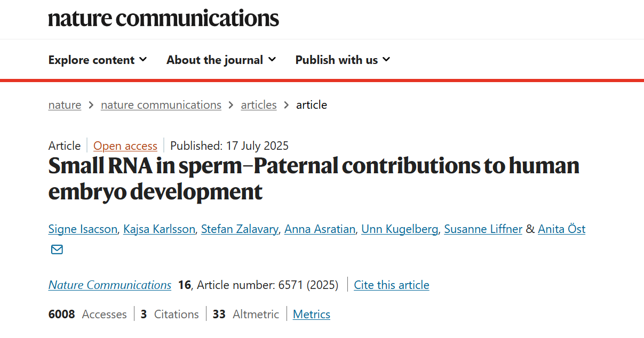Click the Open access link

click(x=125, y=146)
